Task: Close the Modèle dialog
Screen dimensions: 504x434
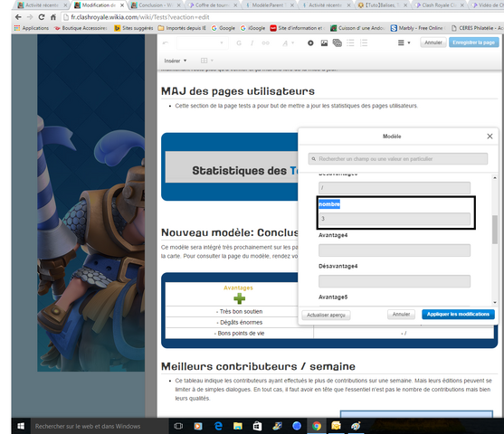Action: click(490, 137)
